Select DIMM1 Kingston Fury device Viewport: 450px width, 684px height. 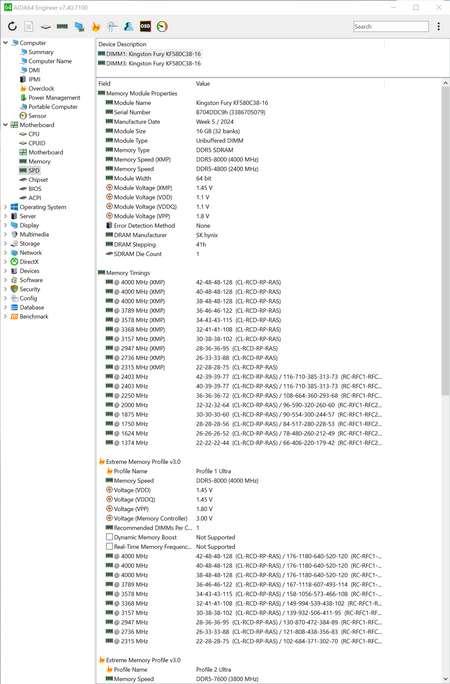tap(150, 54)
